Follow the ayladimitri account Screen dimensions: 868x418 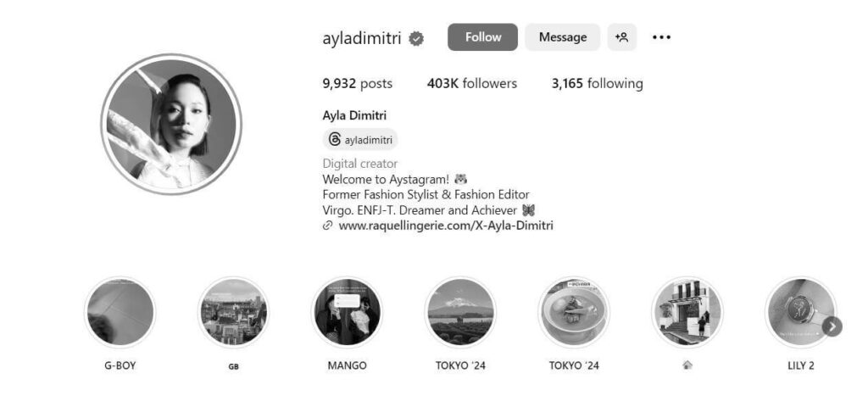(x=482, y=37)
